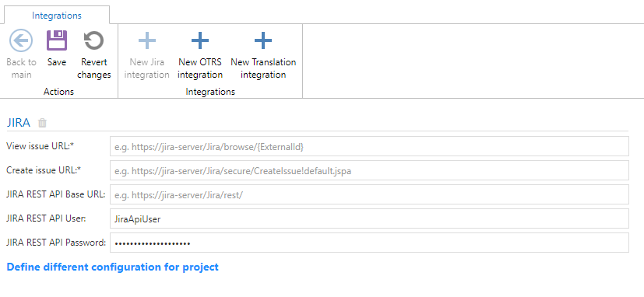Click the JIRA section heading
Image resolution: width=644 pixels, height=297 pixels.
pyautogui.click(x=19, y=123)
